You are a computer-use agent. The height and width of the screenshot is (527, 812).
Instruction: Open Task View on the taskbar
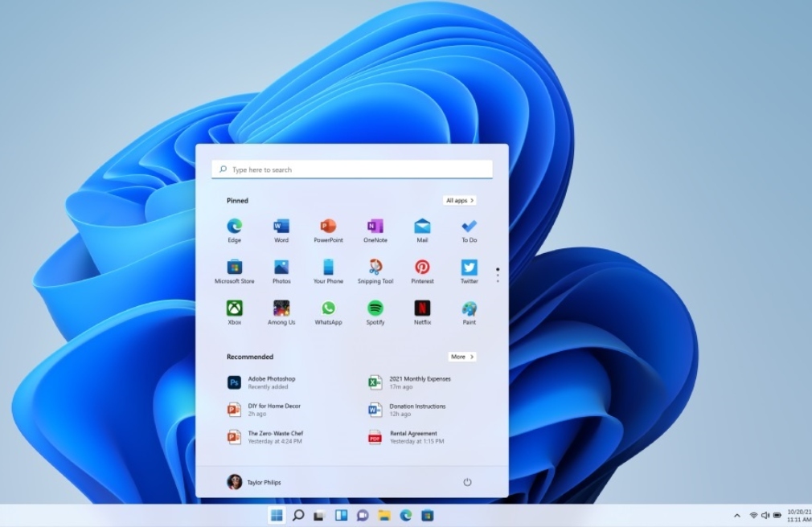coord(319,516)
